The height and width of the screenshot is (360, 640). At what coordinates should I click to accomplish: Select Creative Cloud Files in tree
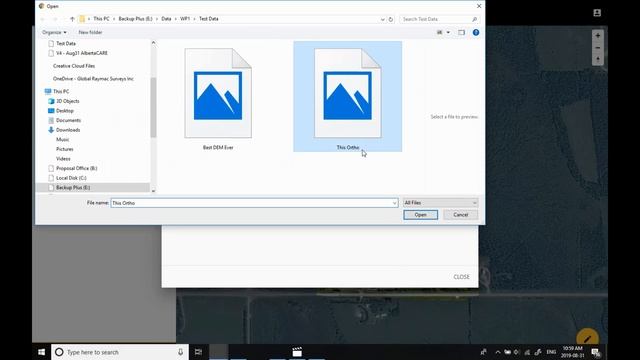[73, 66]
